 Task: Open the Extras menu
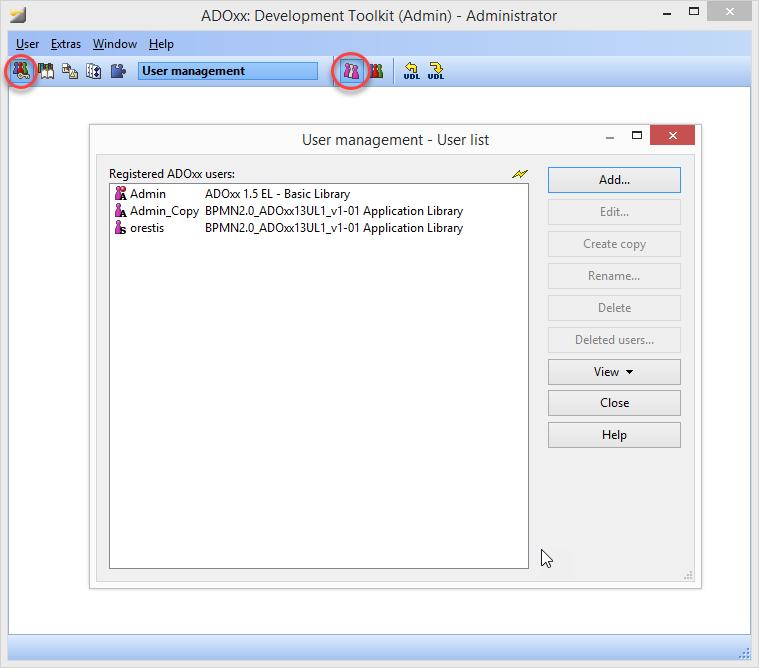pyautogui.click(x=66, y=44)
